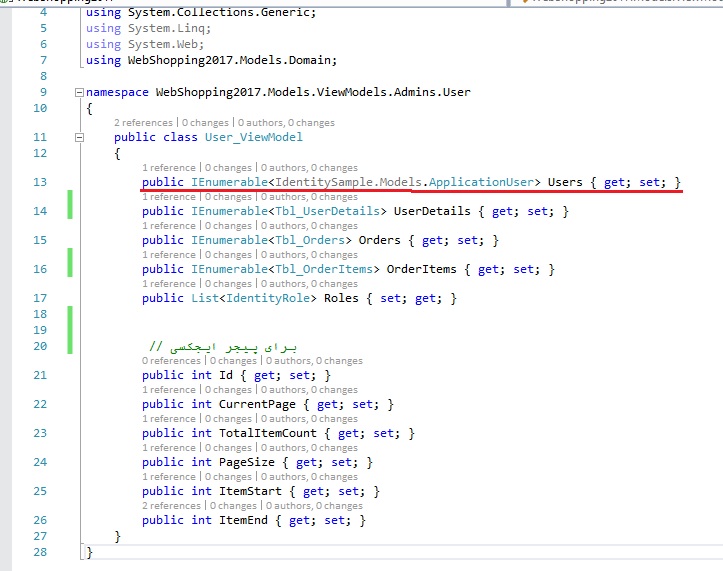Click the Id property name on line 21

225,375
